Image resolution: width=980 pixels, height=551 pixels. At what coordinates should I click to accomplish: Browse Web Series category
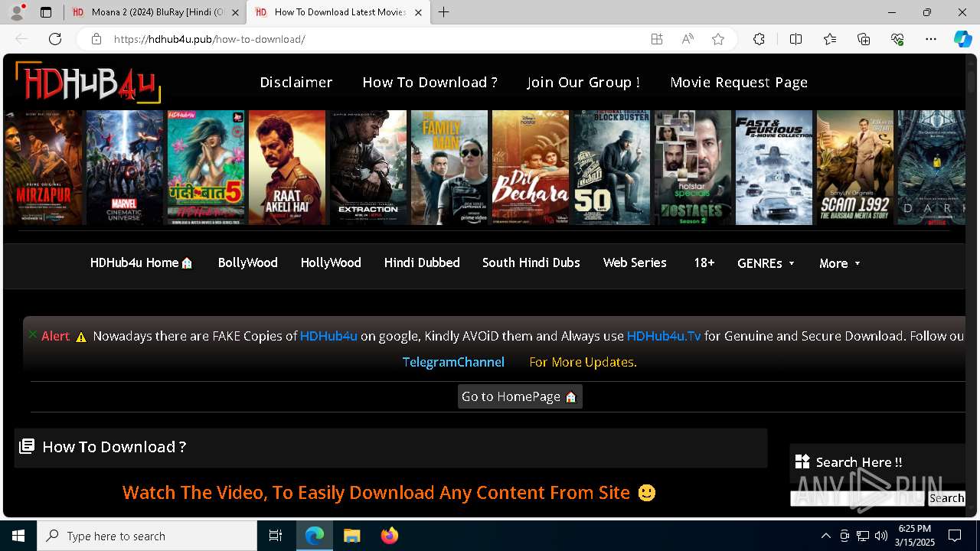[635, 262]
